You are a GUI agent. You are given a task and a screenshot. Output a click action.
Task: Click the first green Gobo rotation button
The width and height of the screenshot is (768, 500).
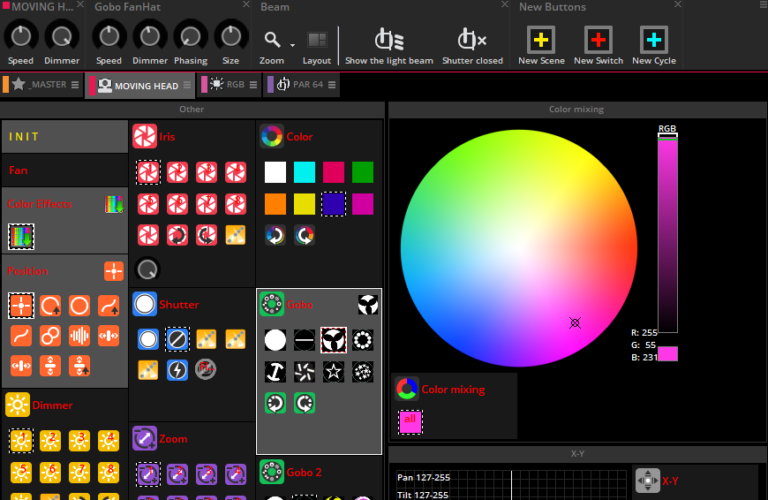275,404
